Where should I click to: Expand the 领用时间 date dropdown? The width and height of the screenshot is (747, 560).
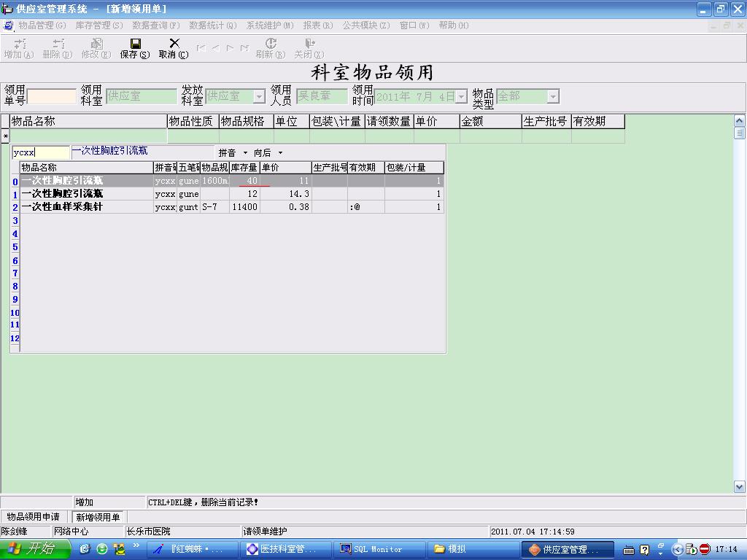tap(461, 97)
